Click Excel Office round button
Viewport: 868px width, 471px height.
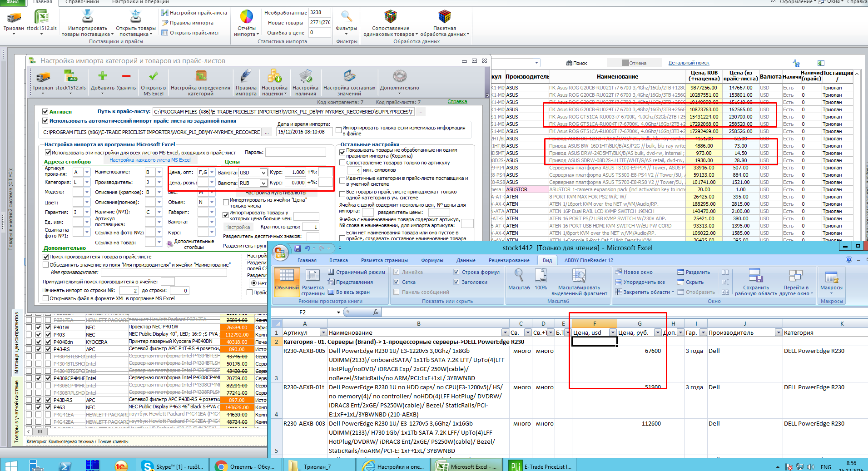[280, 253]
